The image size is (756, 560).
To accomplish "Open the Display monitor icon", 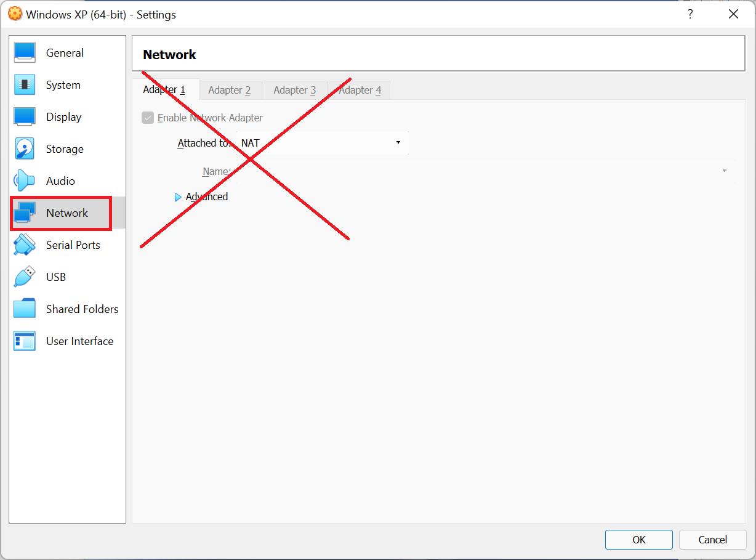I will click(x=25, y=117).
